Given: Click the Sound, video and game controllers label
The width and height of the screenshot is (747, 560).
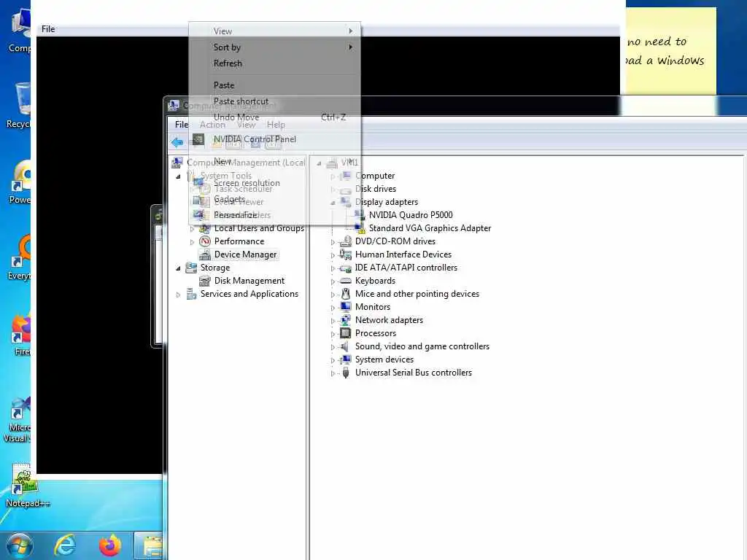Looking at the screenshot, I should (422, 346).
